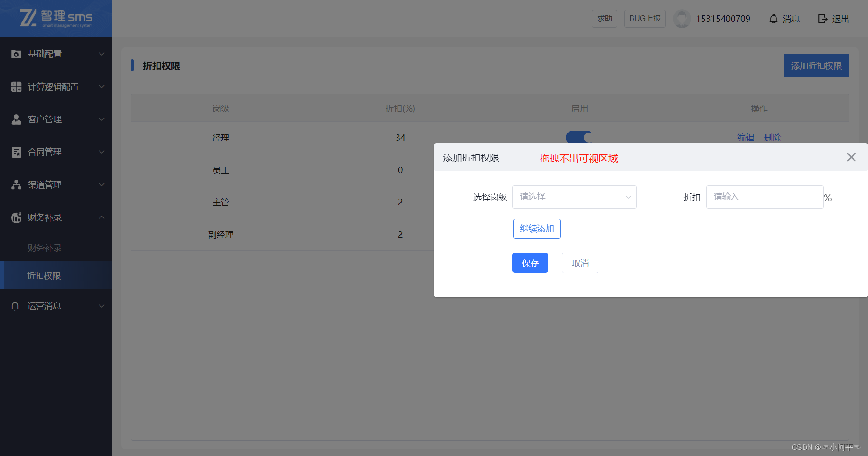Viewport: 868px width, 456px height.
Task: Click the 折扣权限 page title
Action: [x=162, y=66]
